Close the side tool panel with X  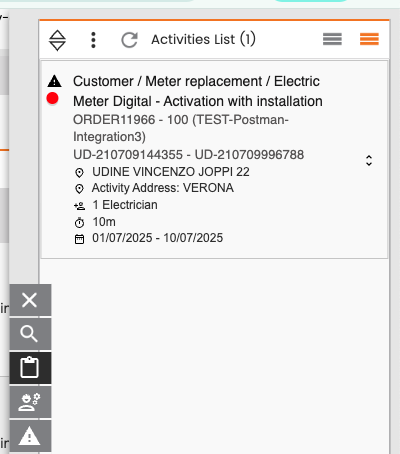click(30, 300)
